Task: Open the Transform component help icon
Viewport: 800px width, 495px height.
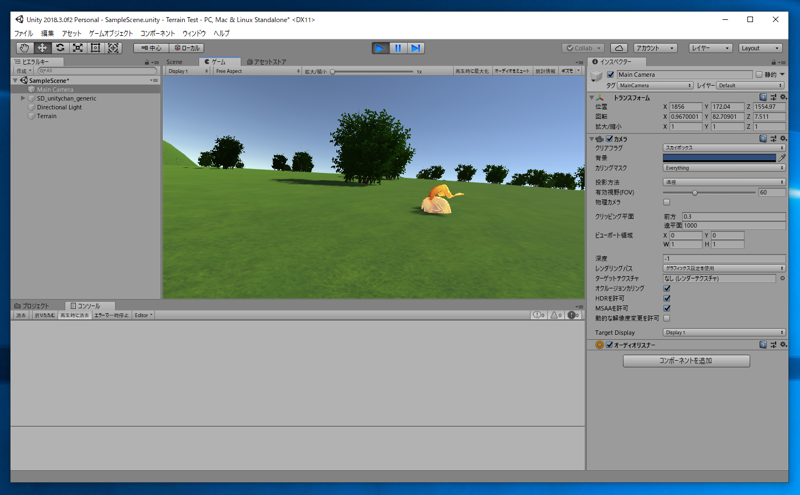Action: (763, 97)
